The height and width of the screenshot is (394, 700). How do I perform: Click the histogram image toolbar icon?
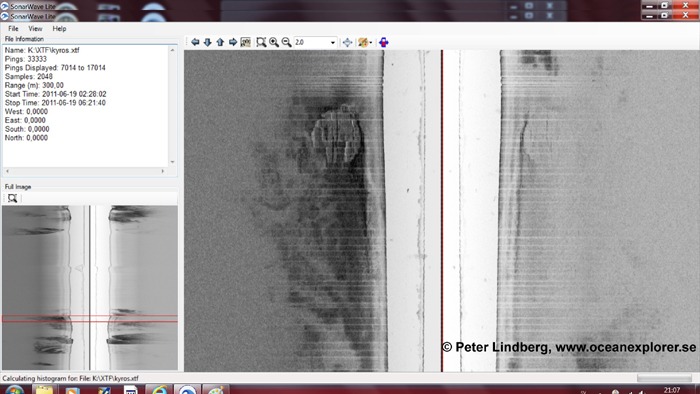(x=245, y=42)
